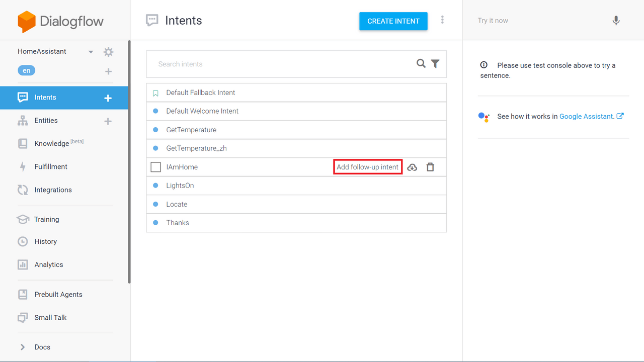Image resolution: width=644 pixels, height=362 pixels.
Task: Open Knowledge beta section
Action: [x=58, y=143]
